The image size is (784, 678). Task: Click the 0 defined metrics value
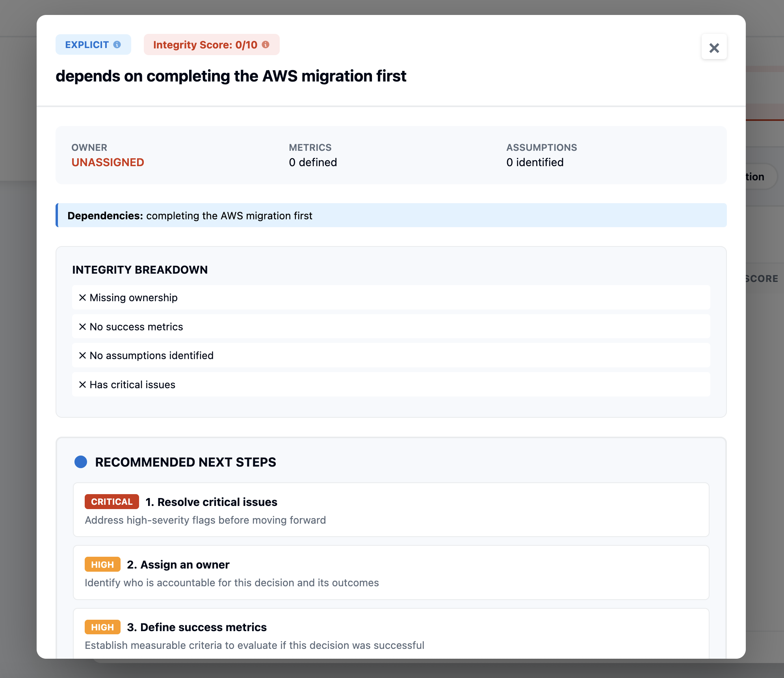[x=313, y=162]
